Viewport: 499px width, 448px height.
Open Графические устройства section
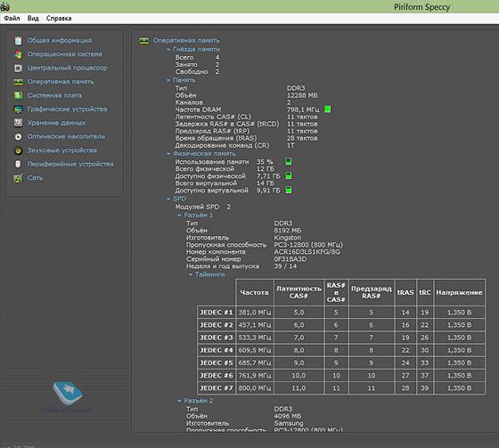tap(67, 109)
